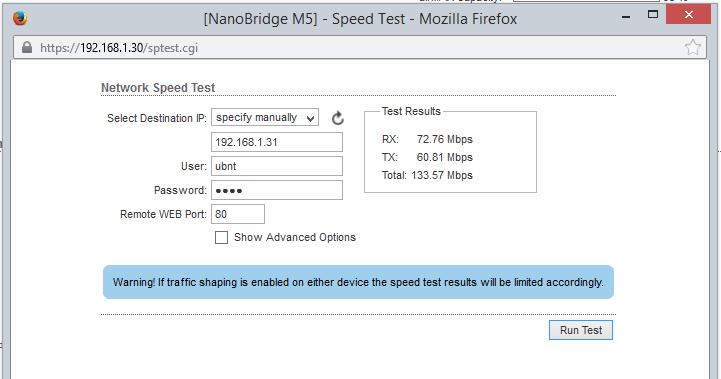Open the Select Destination IP dropdown
Image resolution: width=721 pixels, height=379 pixels.
[265, 117]
